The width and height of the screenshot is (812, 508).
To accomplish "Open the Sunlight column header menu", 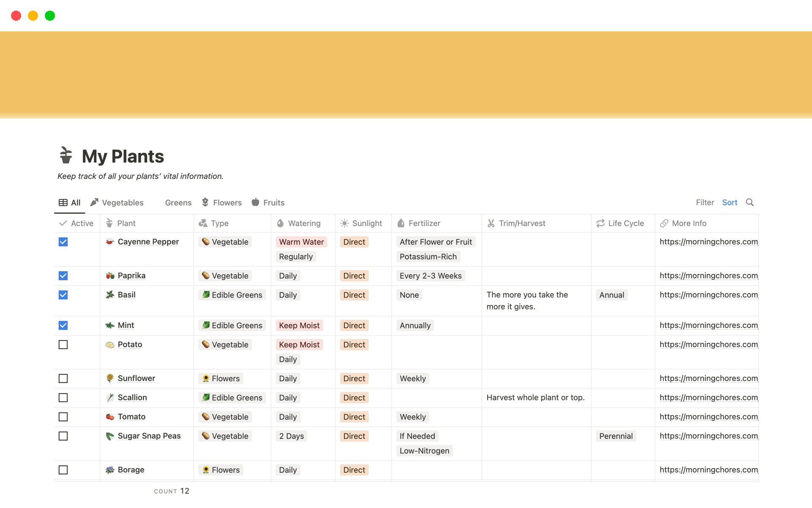I will pos(366,223).
